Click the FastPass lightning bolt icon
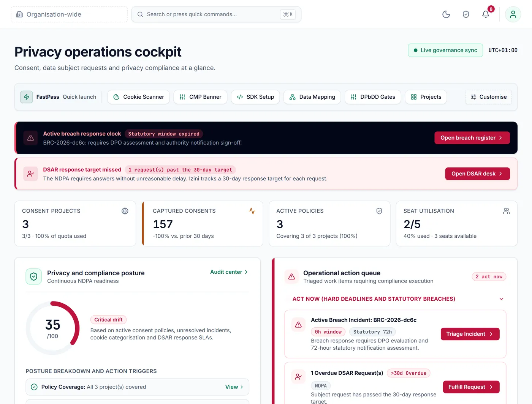Viewport: 532px width, 404px height. coord(27,97)
